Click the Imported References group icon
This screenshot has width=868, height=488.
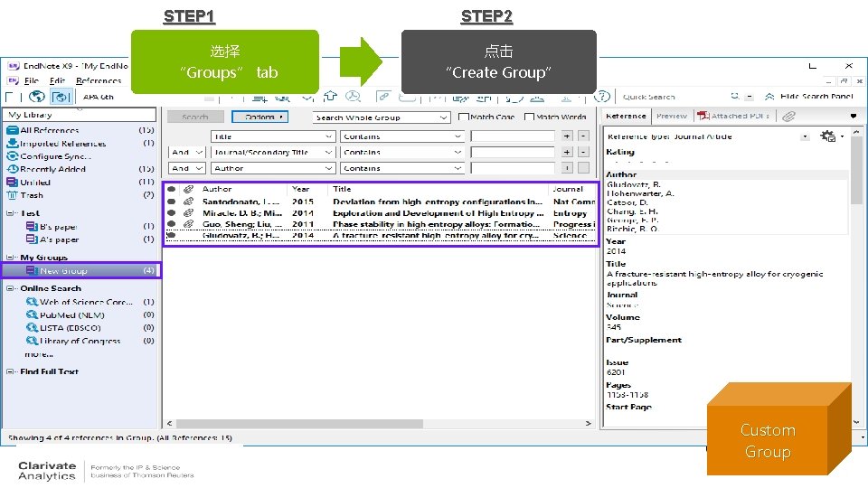tap(12, 143)
